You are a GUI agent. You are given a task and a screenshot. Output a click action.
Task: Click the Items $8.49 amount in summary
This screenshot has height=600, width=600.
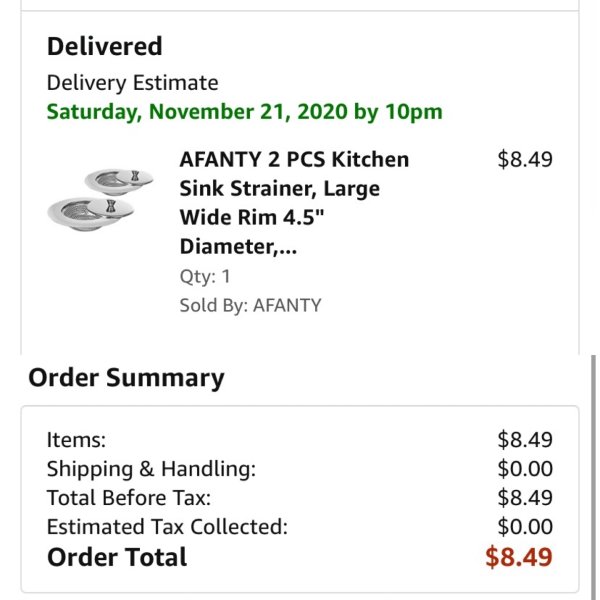coord(525,440)
